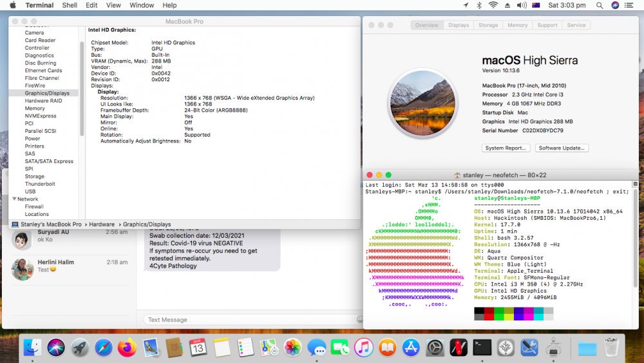Open FaceTime from the dock

[340, 348]
